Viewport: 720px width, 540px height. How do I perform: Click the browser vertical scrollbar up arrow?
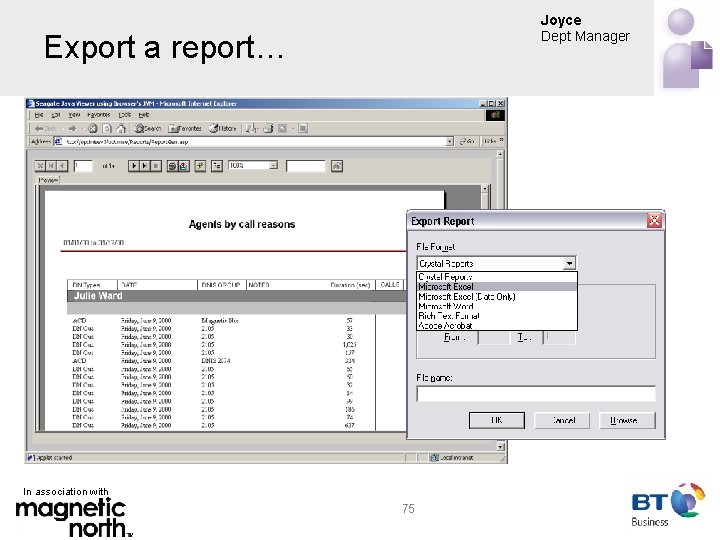point(500,155)
